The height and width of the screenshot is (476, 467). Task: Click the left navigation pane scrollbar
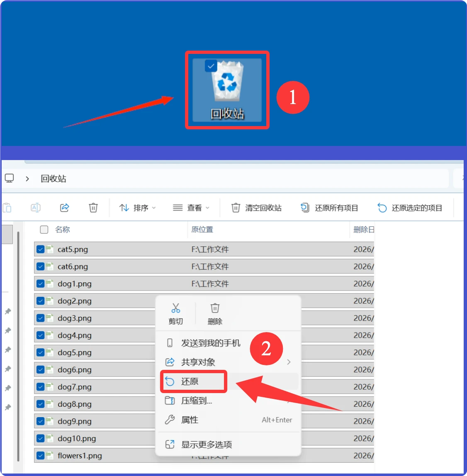(x=18, y=346)
